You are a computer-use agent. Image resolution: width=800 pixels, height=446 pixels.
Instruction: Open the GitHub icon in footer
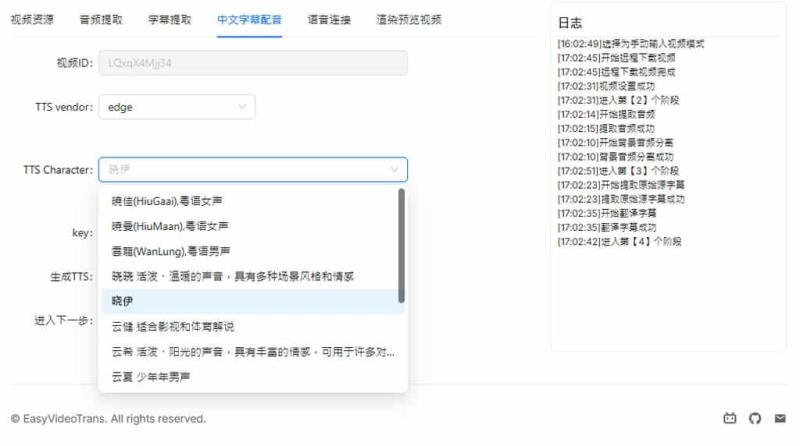coord(755,418)
